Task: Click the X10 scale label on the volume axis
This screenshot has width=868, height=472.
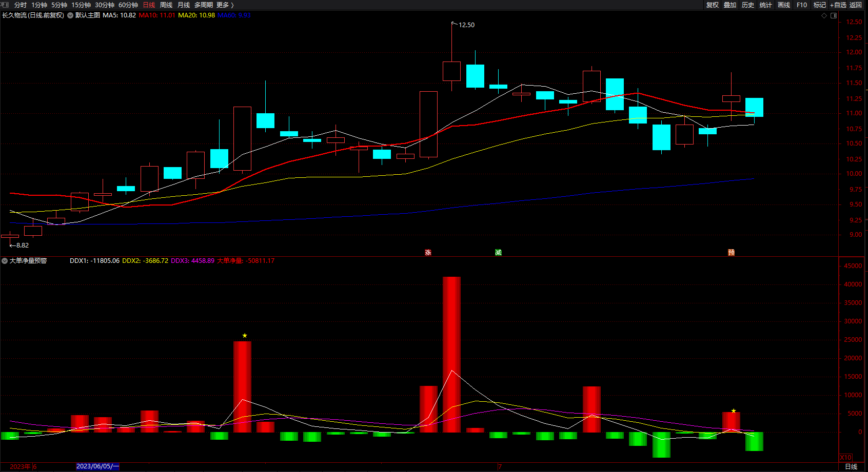Action: point(846,457)
